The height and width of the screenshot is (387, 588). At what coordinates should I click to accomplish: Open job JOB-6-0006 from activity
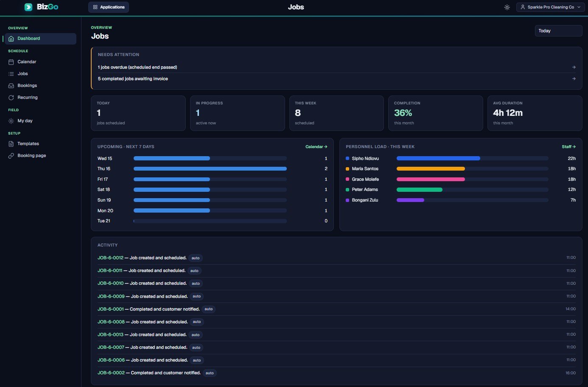[x=111, y=360]
